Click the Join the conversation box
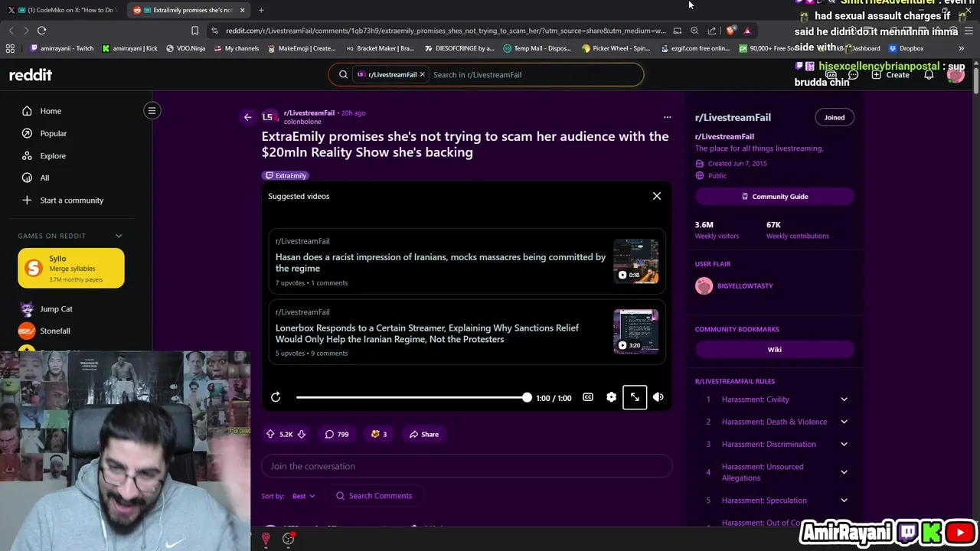Screen dimensions: 980x551 click(466, 466)
